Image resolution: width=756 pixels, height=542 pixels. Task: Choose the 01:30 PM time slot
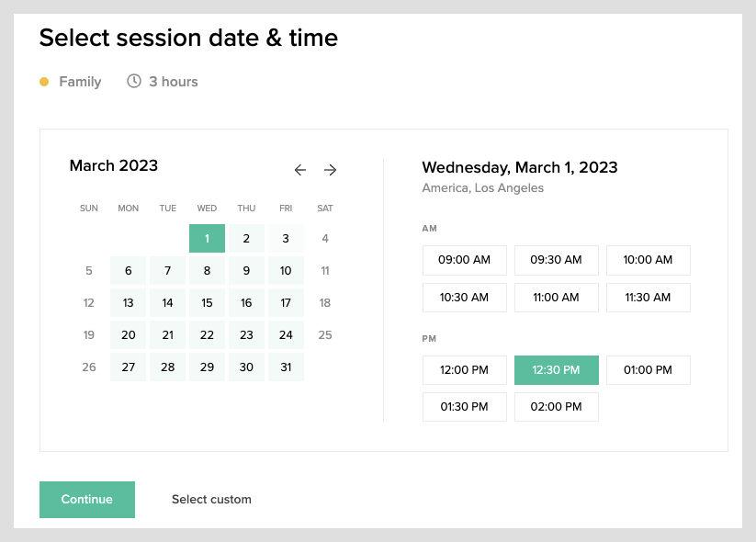(464, 406)
